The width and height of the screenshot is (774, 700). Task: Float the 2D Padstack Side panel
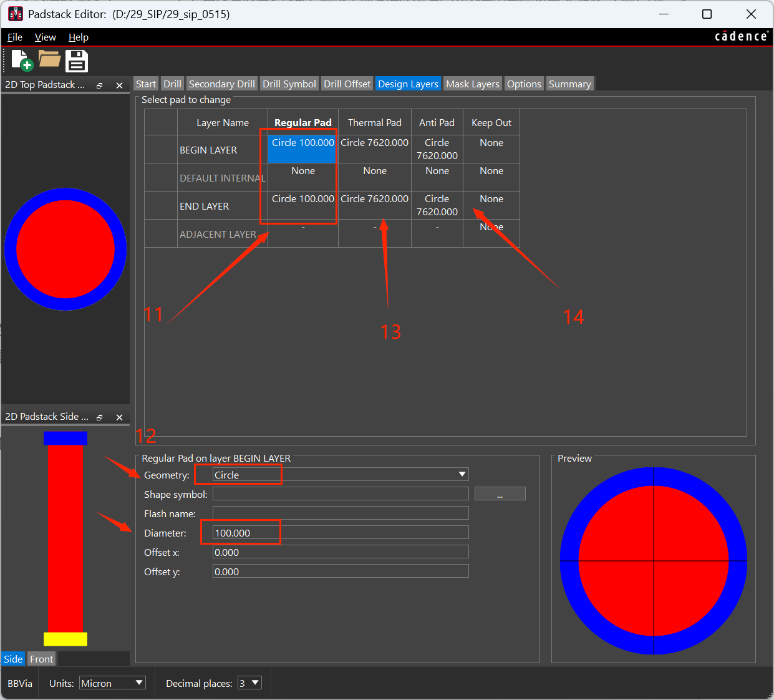(x=100, y=417)
